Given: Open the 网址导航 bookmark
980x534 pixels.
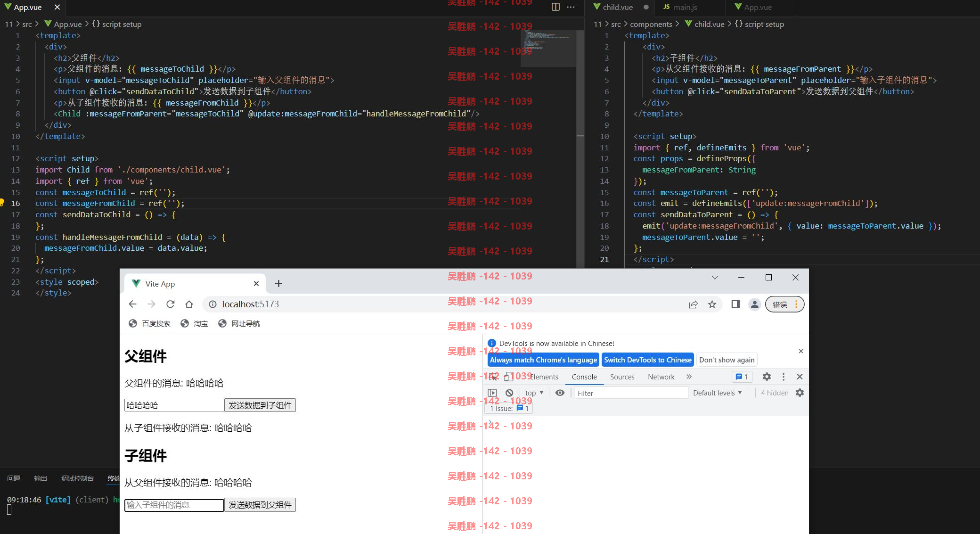Looking at the screenshot, I should tap(239, 323).
